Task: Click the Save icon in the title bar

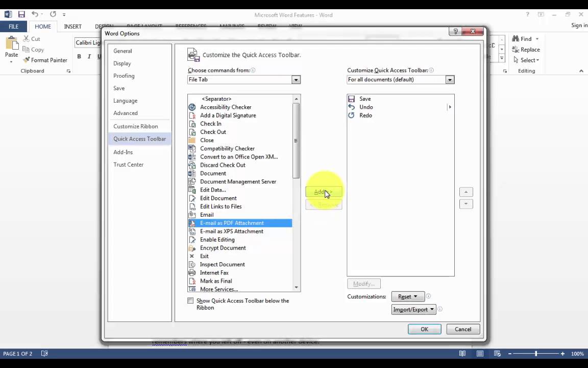Action: 21,14
